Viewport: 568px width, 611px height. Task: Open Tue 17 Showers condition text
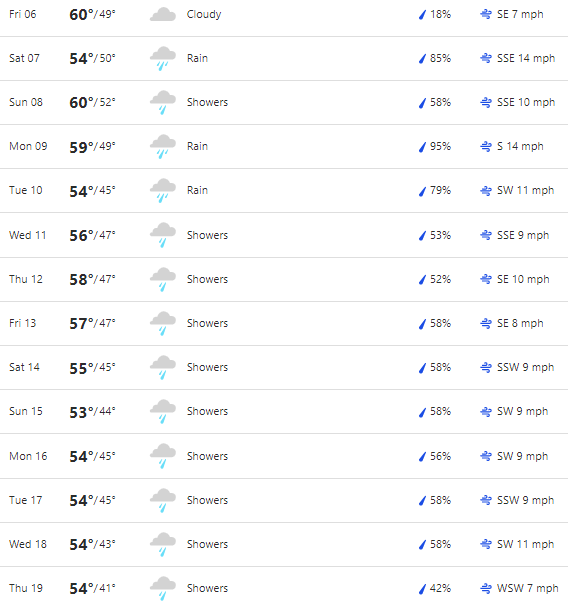coord(207,500)
